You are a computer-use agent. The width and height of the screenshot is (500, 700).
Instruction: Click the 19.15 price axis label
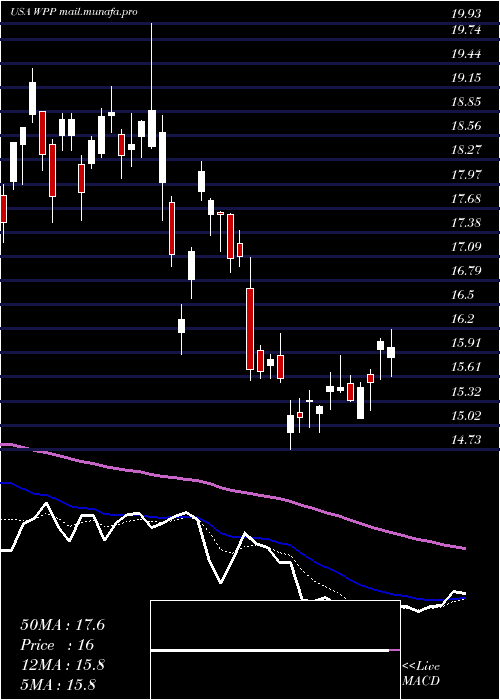click(x=466, y=79)
